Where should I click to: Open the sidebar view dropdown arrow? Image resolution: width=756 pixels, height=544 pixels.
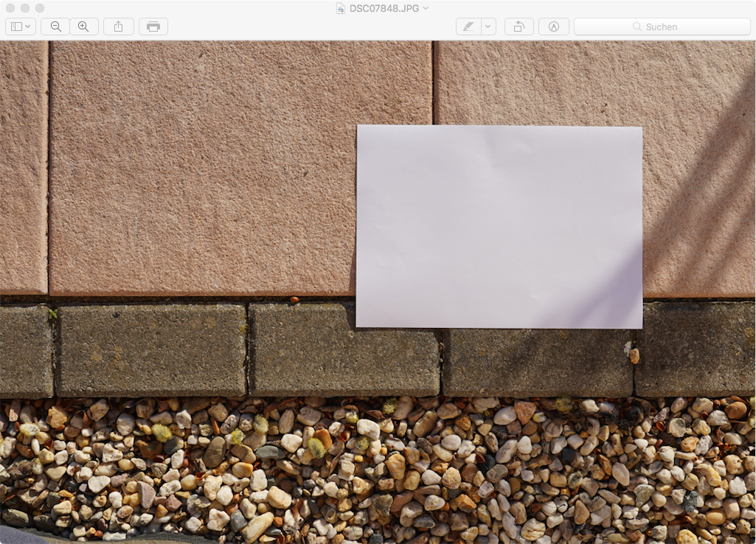pyautogui.click(x=28, y=27)
